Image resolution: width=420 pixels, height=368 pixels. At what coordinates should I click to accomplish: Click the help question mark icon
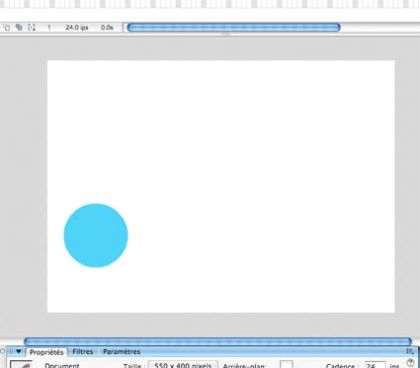410,363
